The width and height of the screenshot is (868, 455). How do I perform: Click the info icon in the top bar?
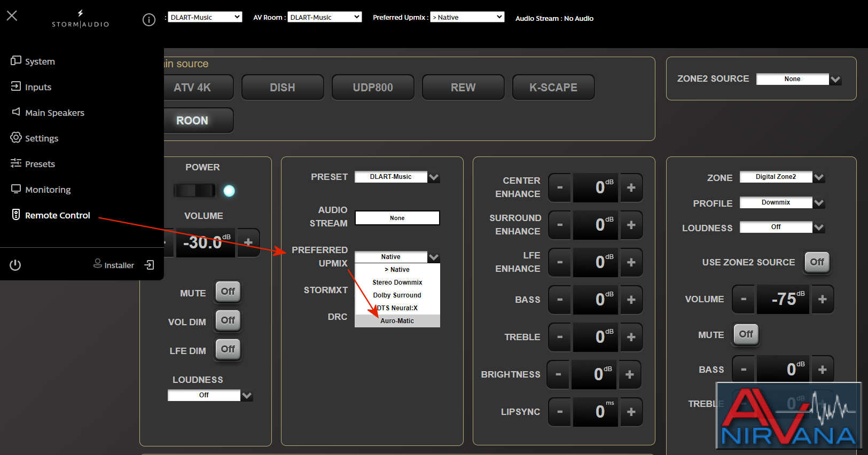tap(149, 20)
